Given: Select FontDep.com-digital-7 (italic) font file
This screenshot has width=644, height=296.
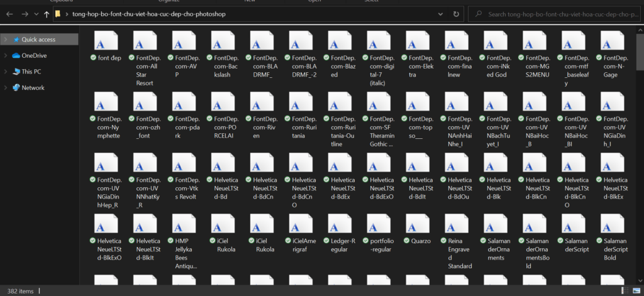Looking at the screenshot, I should (378, 58).
